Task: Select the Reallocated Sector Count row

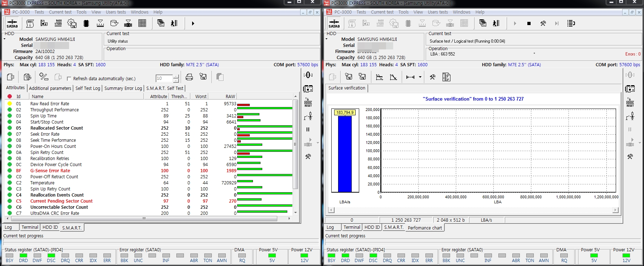Action: pos(149,128)
